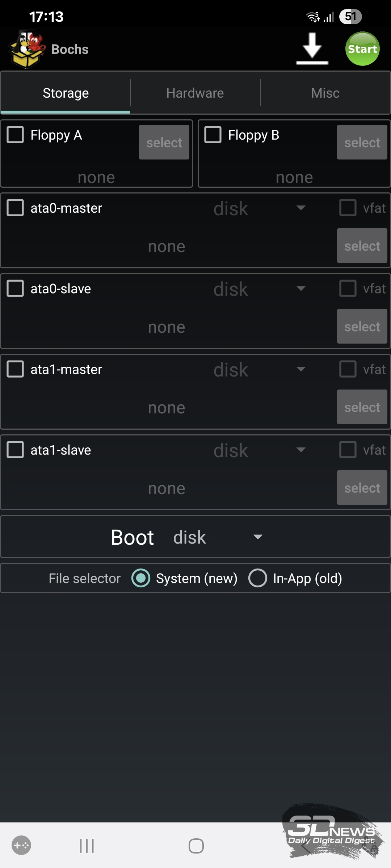
Task: Choose System (new) file selector
Action: click(141, 578)
